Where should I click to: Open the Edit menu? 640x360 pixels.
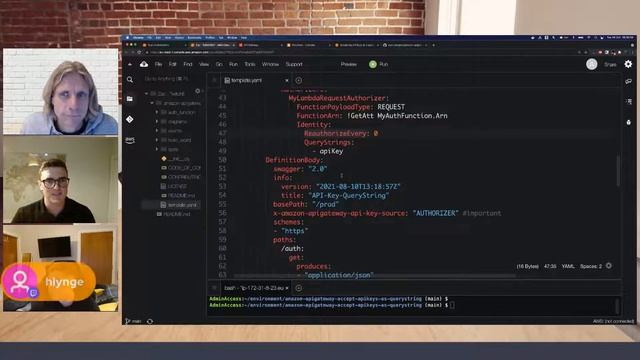[x=173, y=64]
